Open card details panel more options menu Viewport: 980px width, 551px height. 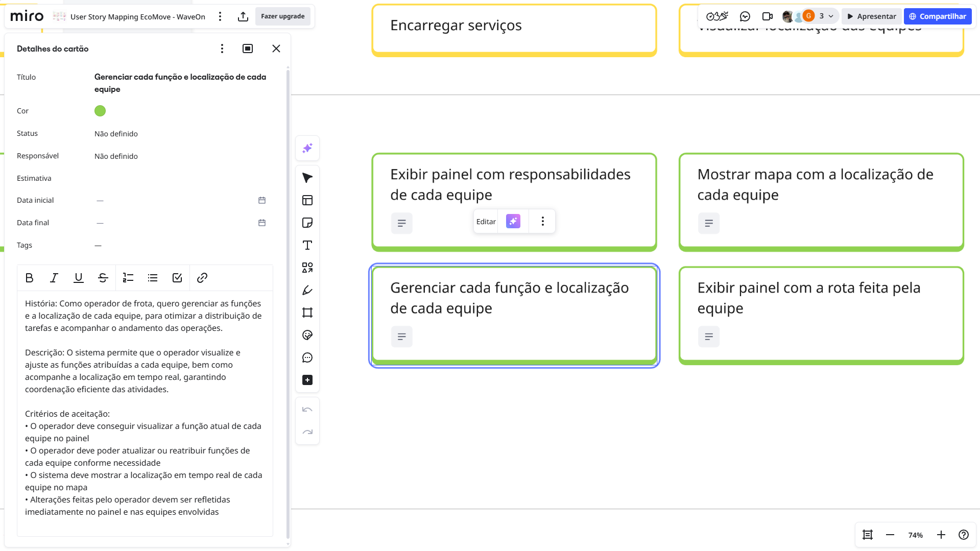point(222,49)
